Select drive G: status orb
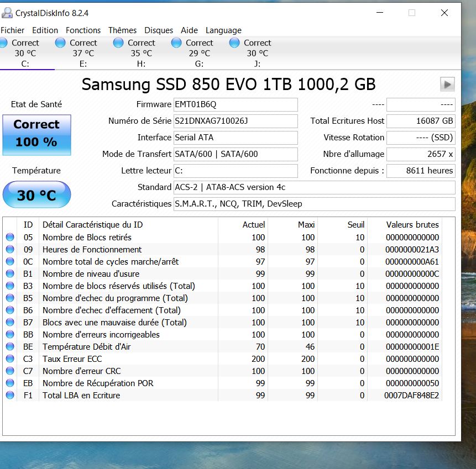This screenshot has width=476, height=469. [x=176, y=43]
